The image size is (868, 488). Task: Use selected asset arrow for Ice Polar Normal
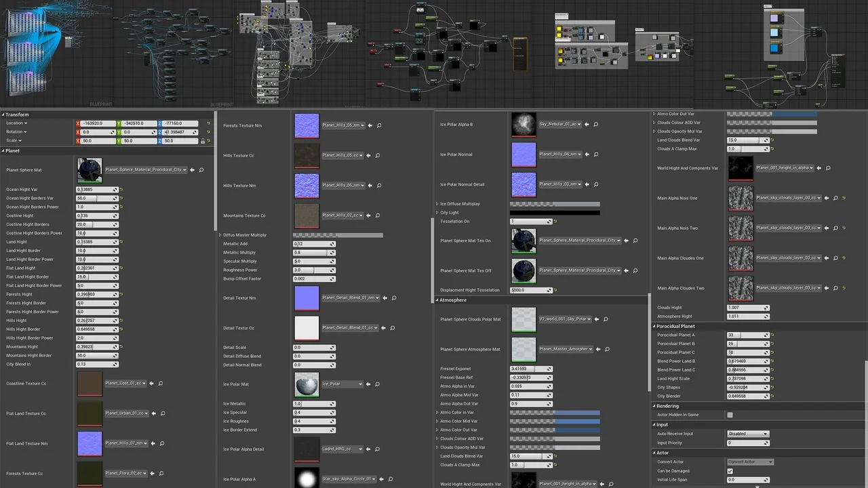click(587, 155)
